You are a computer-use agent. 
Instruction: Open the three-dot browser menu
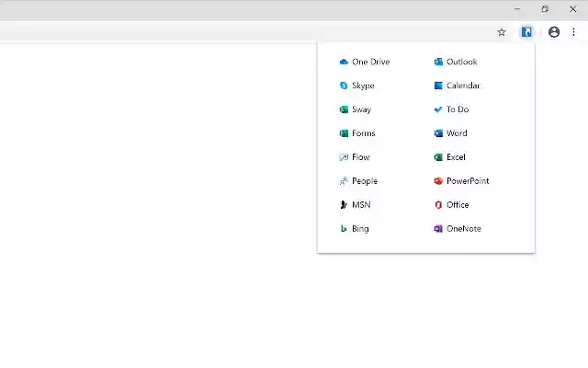tap(573, 32)
